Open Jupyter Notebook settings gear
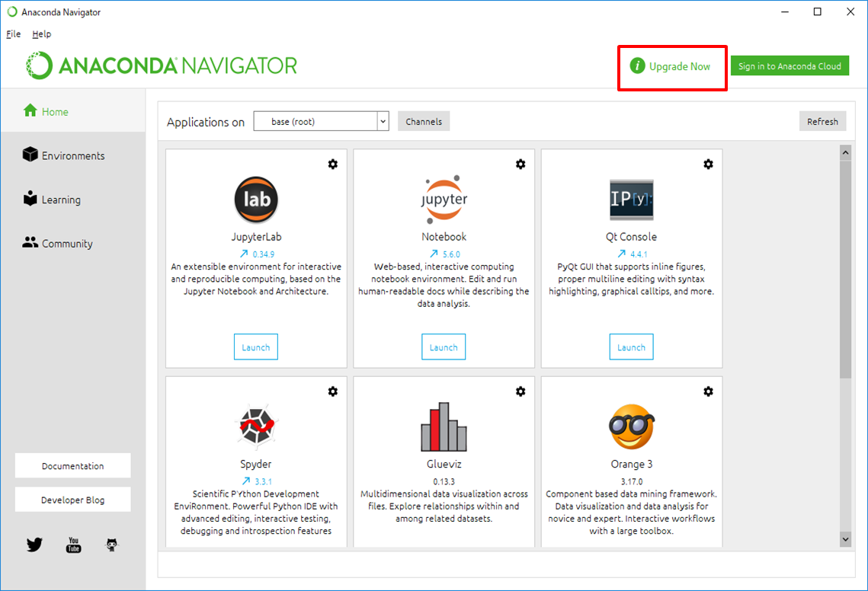 [x=520, y=165]
